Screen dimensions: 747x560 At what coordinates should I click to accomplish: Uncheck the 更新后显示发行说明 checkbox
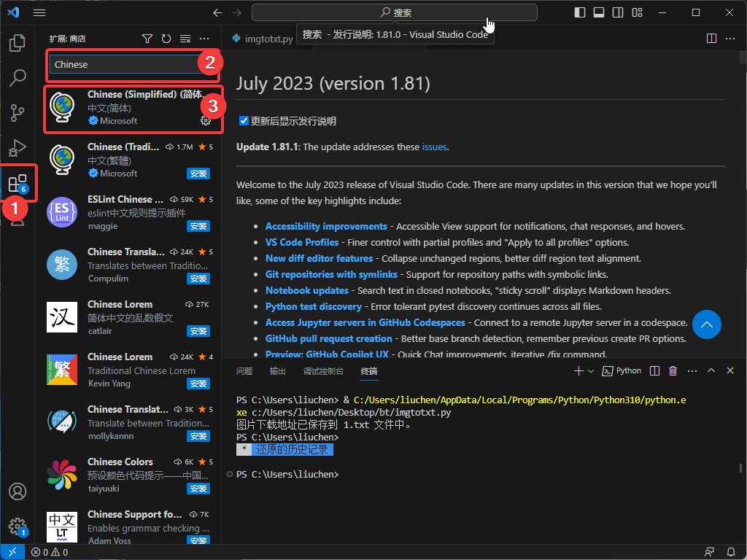[244, 121]
